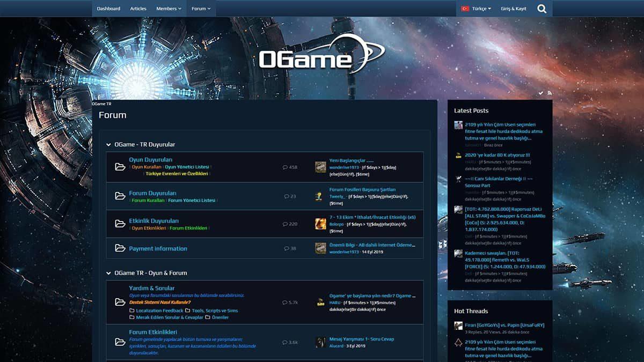This screenshot has height=362, width=644.
Task: Click the Payment information folder icon
Action: pyautogui.click(x=120, y=248)
